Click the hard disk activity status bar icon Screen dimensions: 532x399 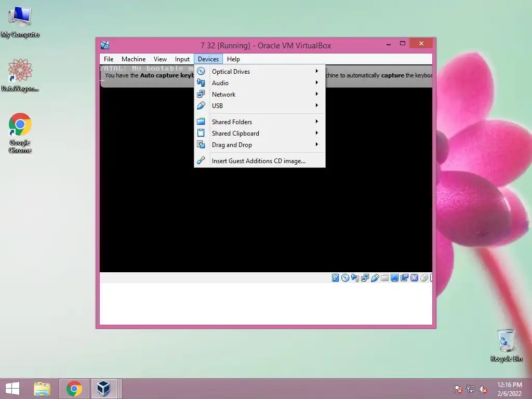point(335,278)
